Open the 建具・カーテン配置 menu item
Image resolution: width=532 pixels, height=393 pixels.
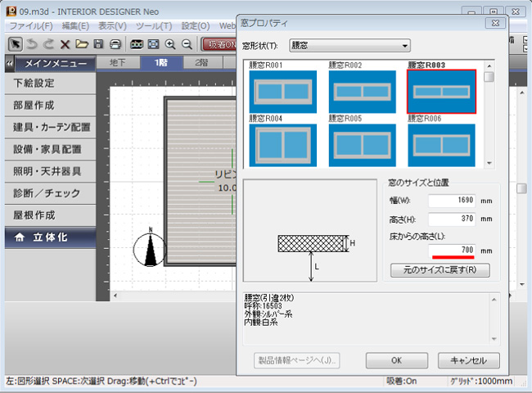coord(52,128)
